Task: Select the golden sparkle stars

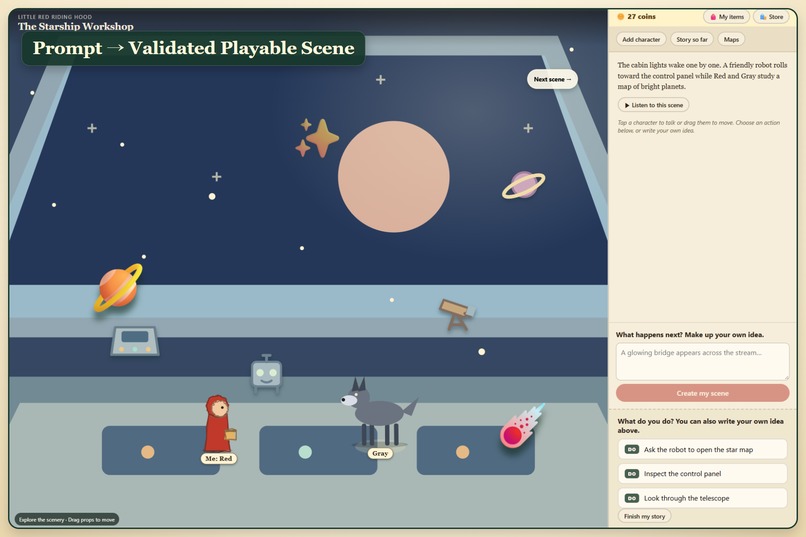Action: (317, 138)
